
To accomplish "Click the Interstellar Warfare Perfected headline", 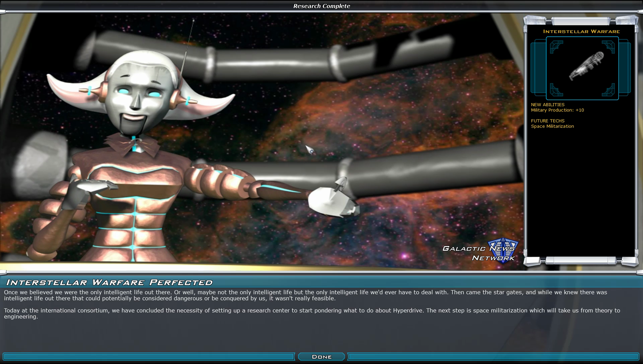I will click(x=110, y=282).
